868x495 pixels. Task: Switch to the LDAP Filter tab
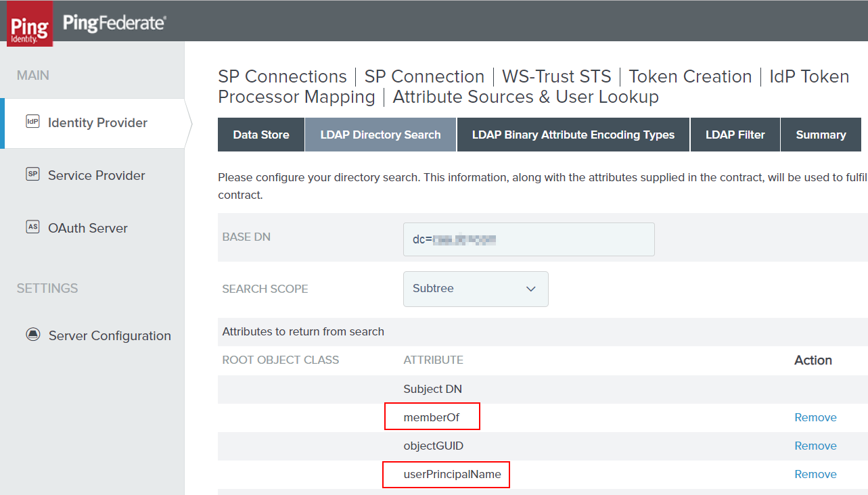(735, 135)
